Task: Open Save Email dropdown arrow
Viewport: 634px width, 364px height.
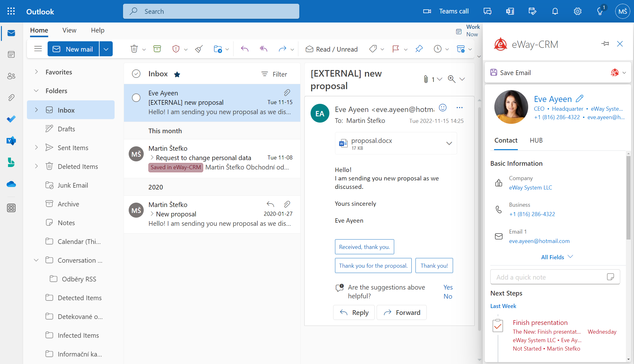Action: [624, 73]
